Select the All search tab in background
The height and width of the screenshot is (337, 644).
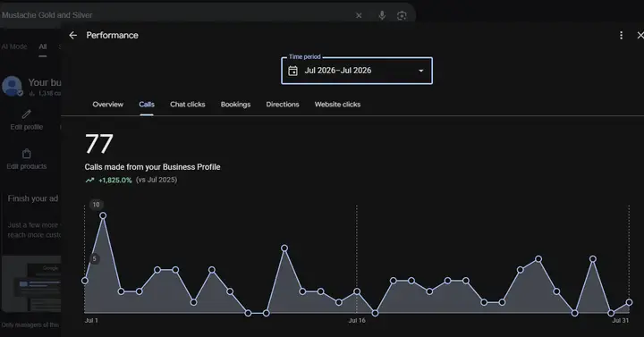43,46
